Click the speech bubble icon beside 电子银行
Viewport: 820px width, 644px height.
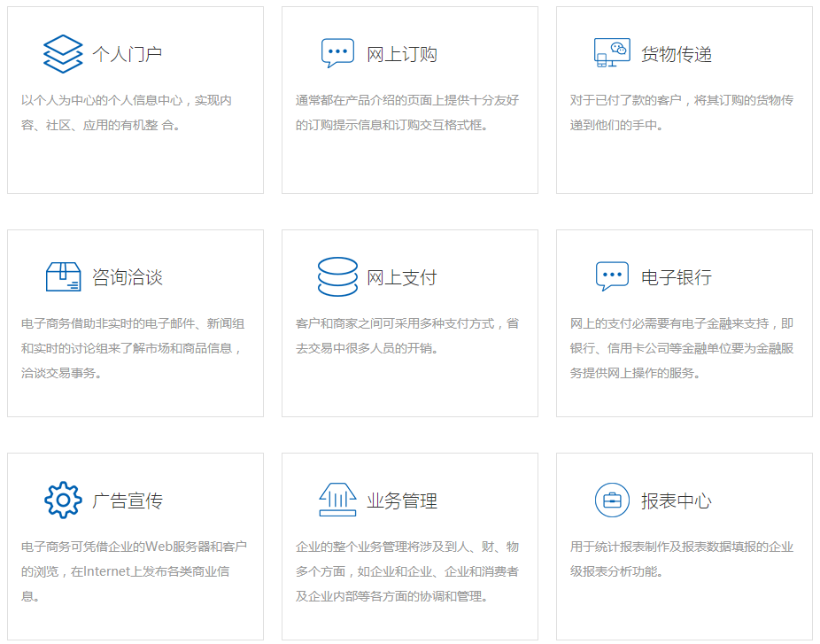click(x=612, y=277)
